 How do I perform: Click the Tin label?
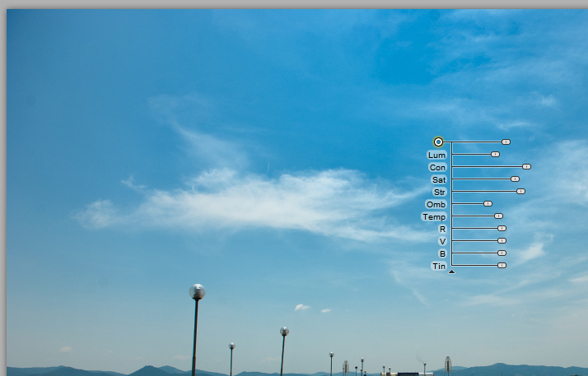pos(439,267)
